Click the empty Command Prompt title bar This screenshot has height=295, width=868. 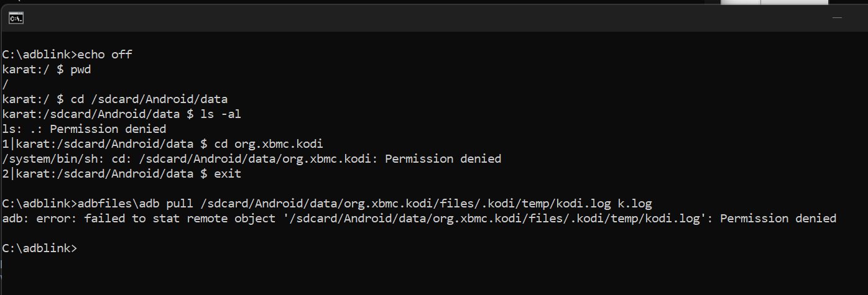click(x=423, y=19)
